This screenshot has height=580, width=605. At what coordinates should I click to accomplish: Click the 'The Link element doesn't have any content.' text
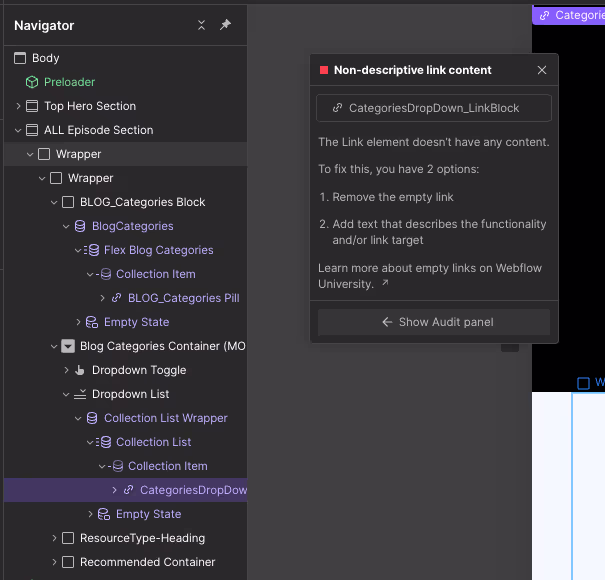434,142
